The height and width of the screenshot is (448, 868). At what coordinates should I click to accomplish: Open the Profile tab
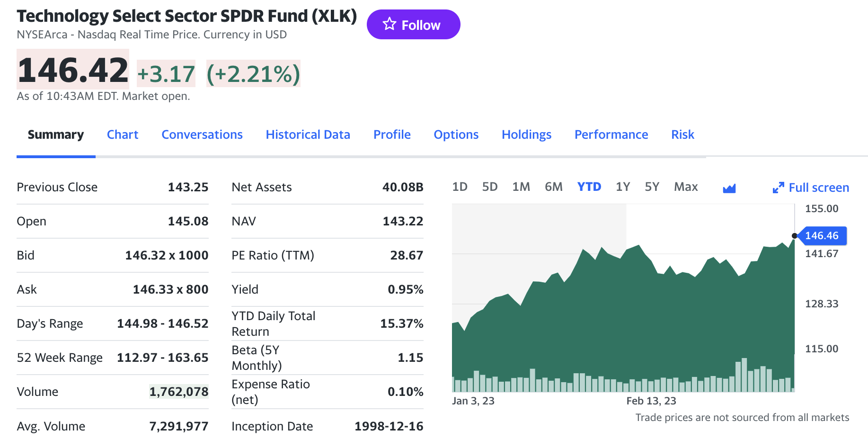(392, 135)
